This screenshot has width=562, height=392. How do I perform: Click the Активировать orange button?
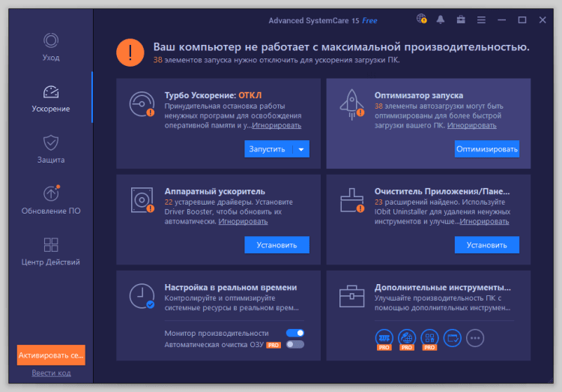click(x=51, y=355)
